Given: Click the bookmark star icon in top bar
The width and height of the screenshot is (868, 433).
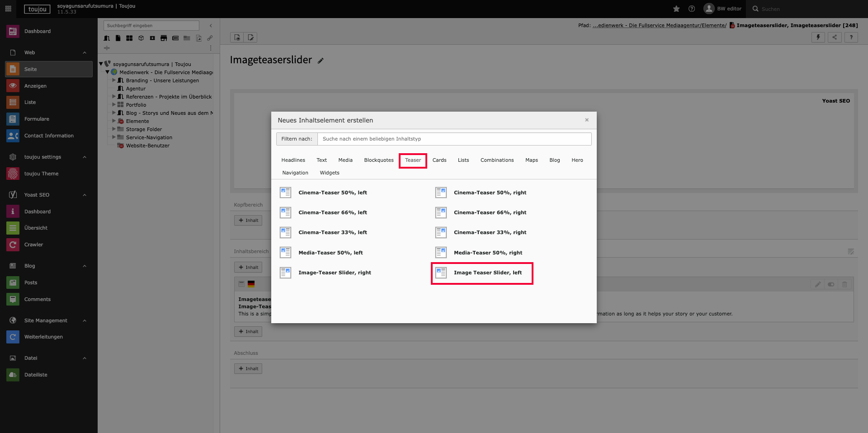Looking at the screenshot, I should [x=676, y=9].
